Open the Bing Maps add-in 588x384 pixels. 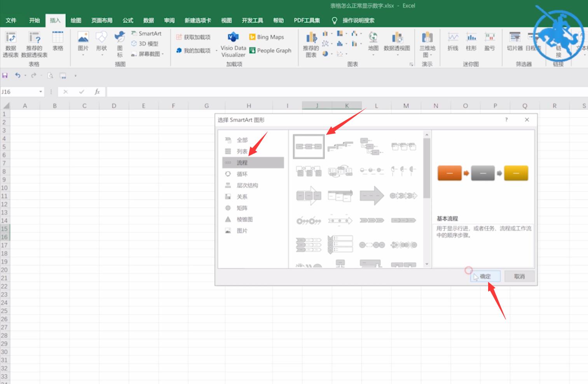pyautogui.click(x=267, y=37)
